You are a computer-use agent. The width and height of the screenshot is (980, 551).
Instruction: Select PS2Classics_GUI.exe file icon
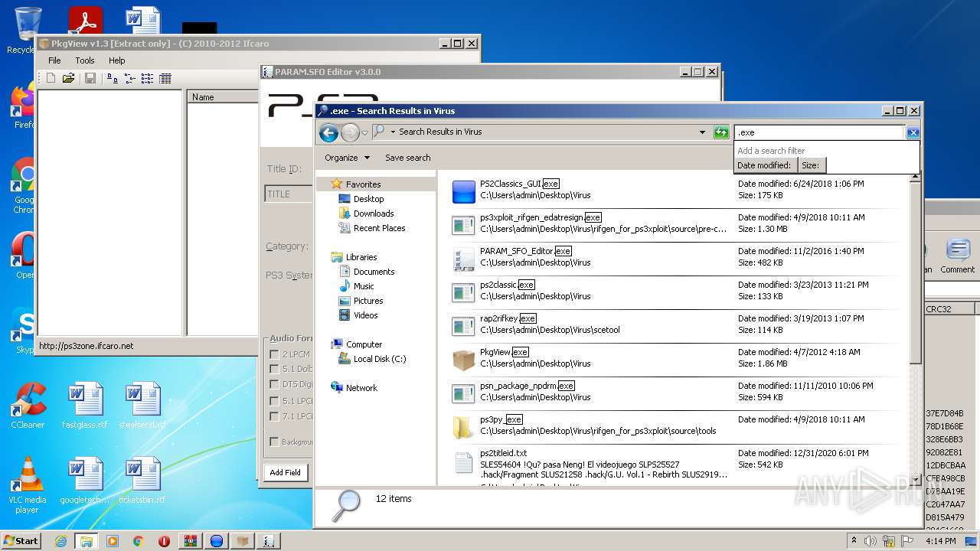coord(464,191)
